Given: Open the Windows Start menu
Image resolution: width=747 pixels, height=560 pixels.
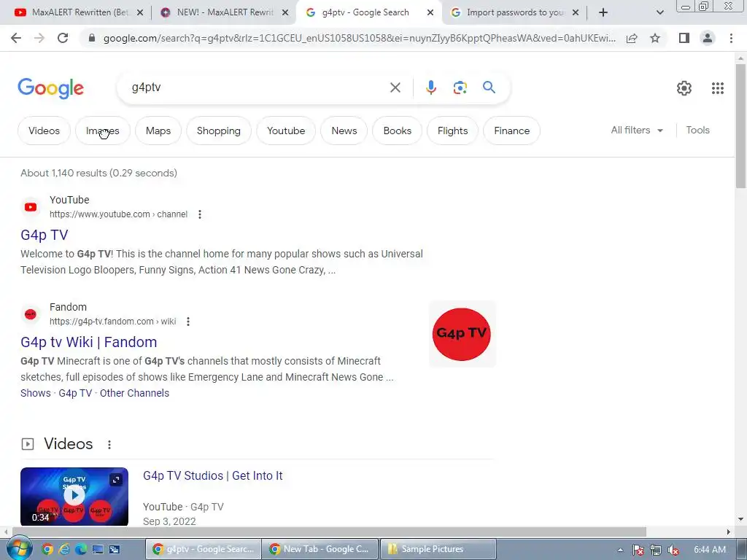Looking at the screenshot, I should [19, 548].
